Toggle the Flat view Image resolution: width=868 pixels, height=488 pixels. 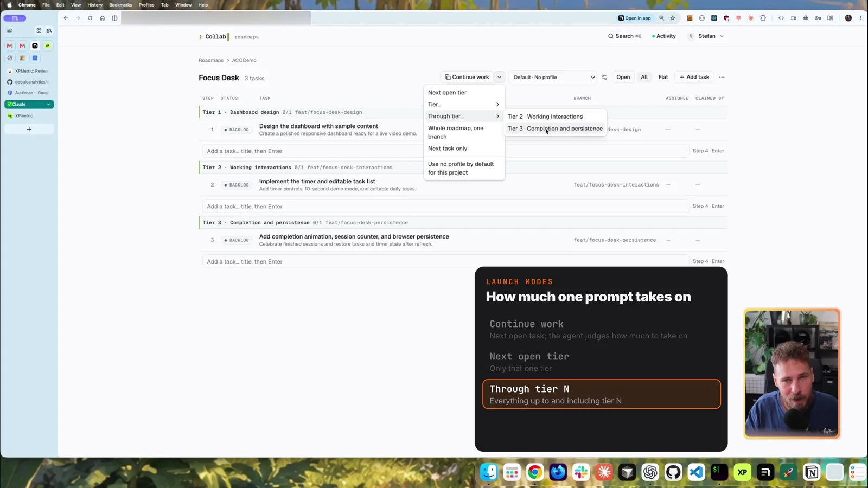663,77
